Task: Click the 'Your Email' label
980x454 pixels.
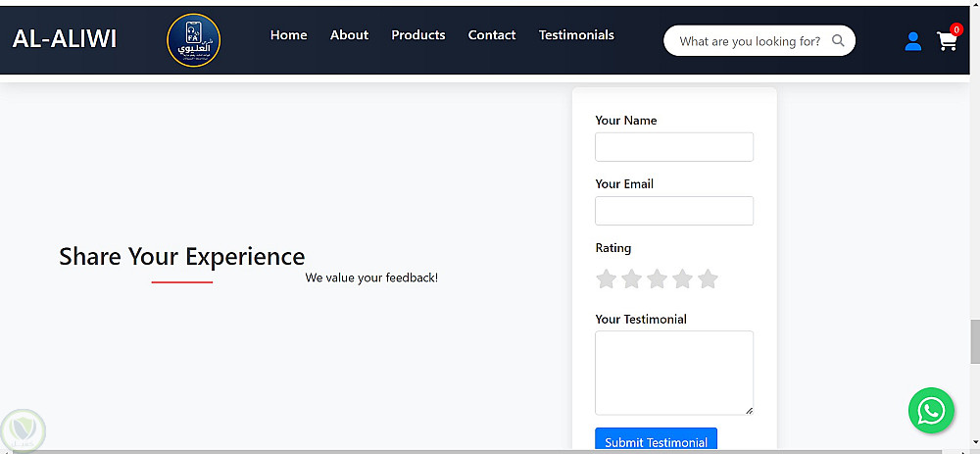Action: click(624, 183)
